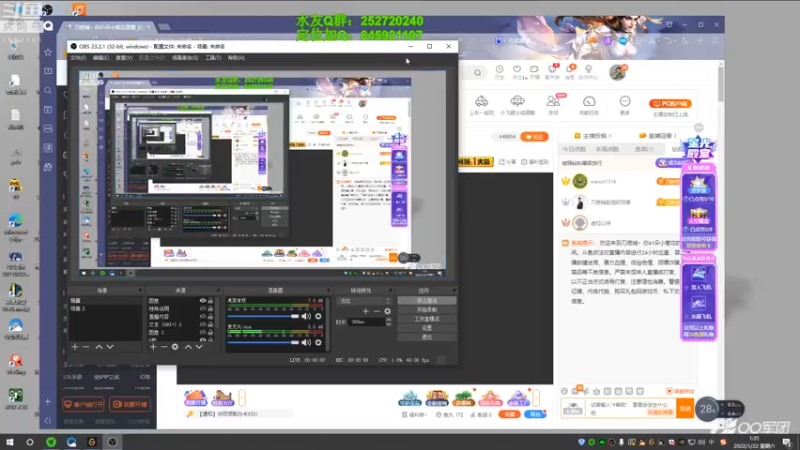Open the OBS icon on Windows taskbar
The height and width of the screenshot is (450, 800).
click(112, 442)
